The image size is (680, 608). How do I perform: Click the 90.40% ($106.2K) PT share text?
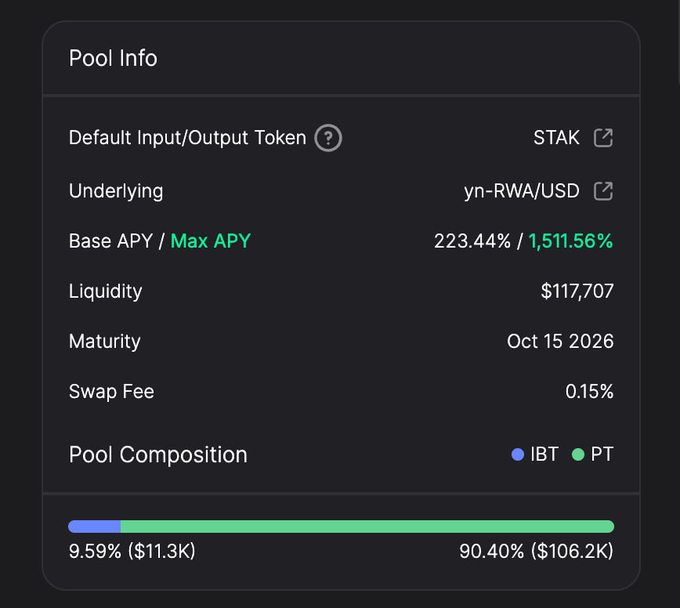536,551
